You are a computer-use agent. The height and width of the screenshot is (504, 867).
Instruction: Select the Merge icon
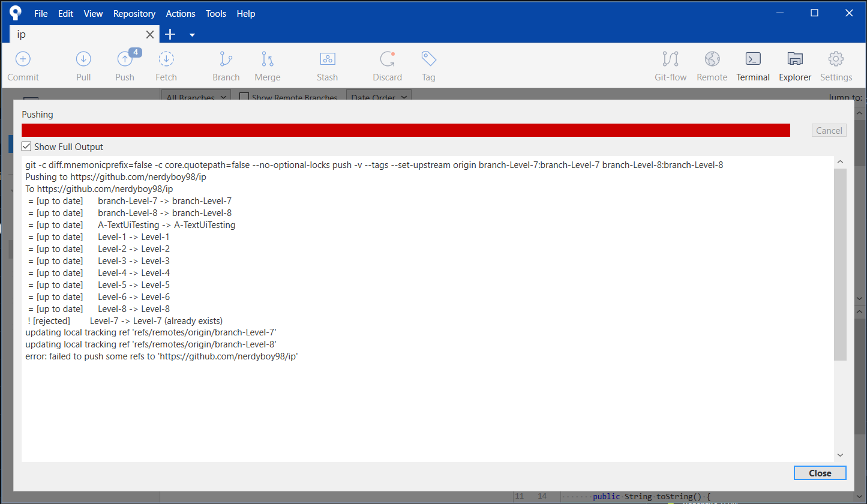tap(267, 65)
